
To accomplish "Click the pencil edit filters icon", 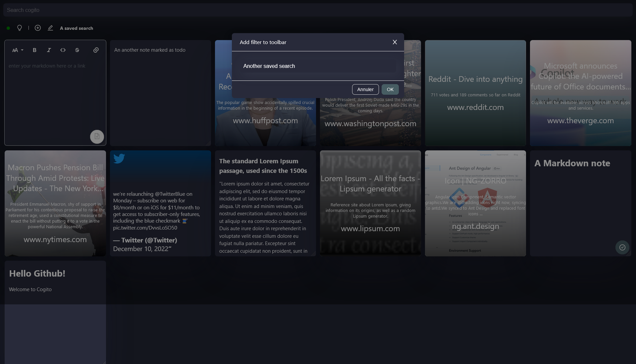I will pos(50,28).
